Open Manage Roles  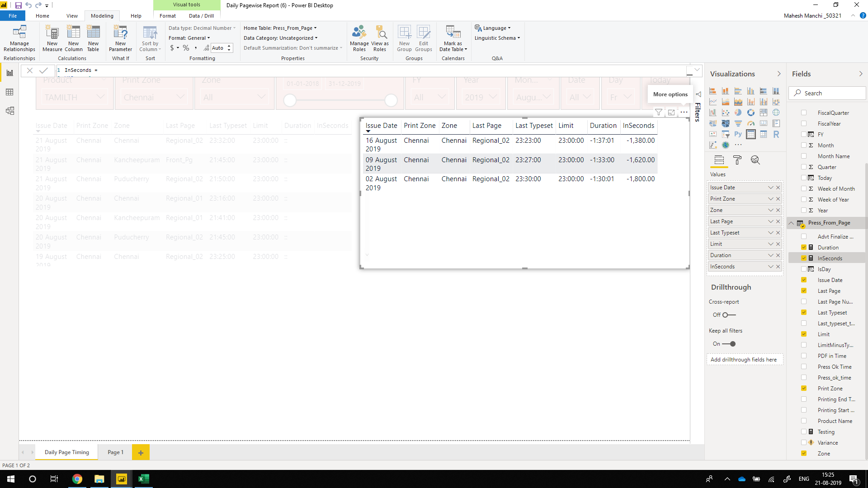tap(359, 39)
